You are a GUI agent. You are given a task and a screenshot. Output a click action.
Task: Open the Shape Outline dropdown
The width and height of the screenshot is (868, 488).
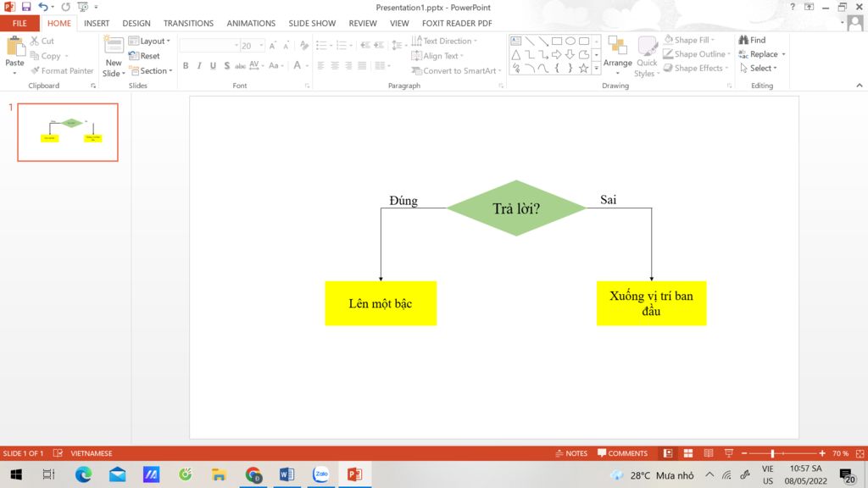pos(698,53)
